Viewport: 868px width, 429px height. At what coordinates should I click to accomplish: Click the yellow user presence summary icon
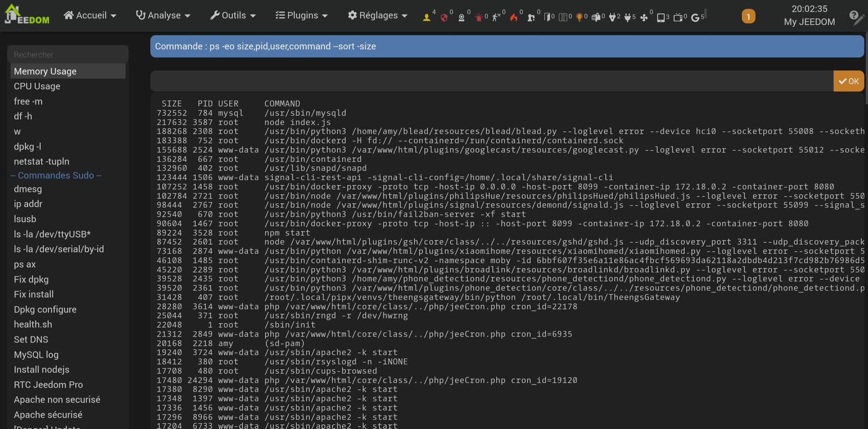click(426, 17)
